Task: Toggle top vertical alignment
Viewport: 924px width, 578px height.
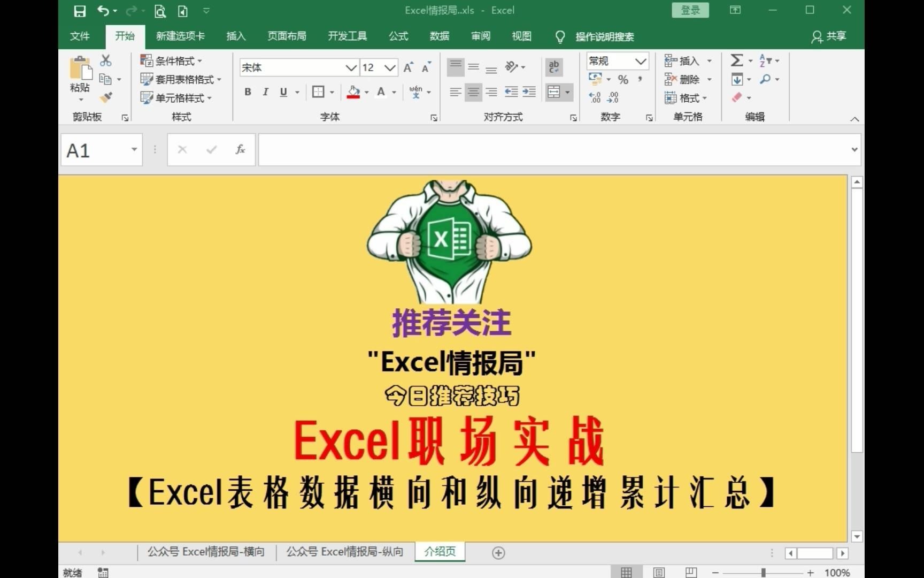Action: click(456, 66)
